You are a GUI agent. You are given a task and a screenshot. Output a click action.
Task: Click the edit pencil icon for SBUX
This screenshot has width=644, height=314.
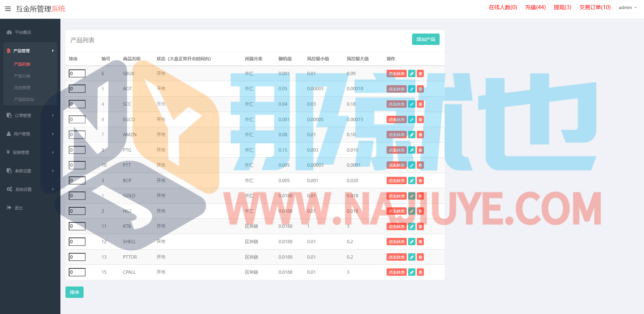click(x=411, y=74)
